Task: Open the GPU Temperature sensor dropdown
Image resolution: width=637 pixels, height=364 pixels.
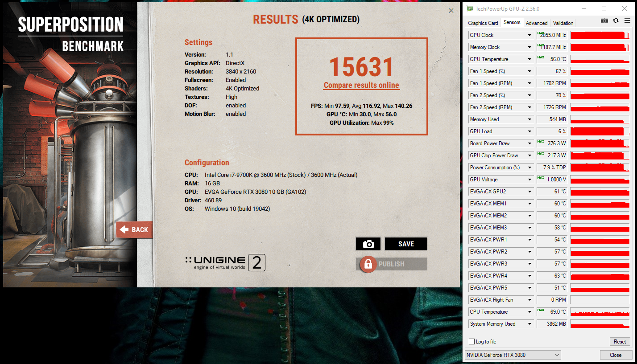Action: point(530,59)
